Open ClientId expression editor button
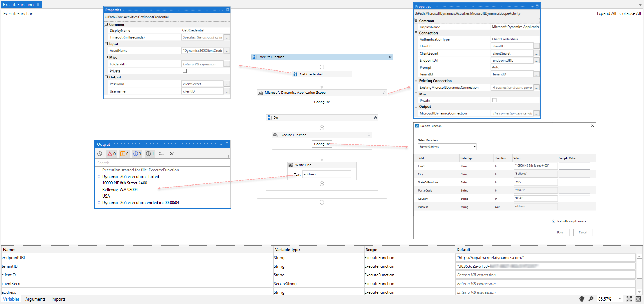 (536, 46)
